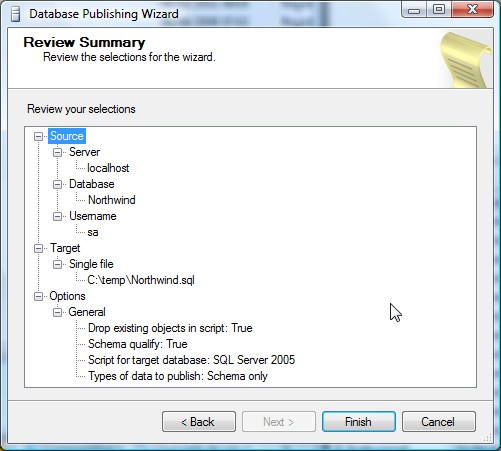501x451 pixels.
Task: Select the sa username item
Action: [x=93, y=232]
